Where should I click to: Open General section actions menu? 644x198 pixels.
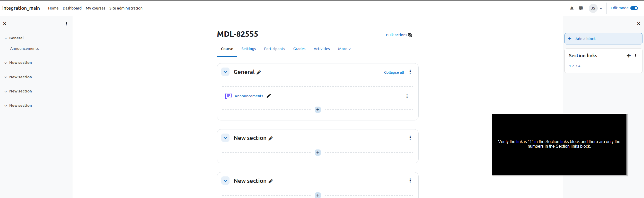point(410,72)
